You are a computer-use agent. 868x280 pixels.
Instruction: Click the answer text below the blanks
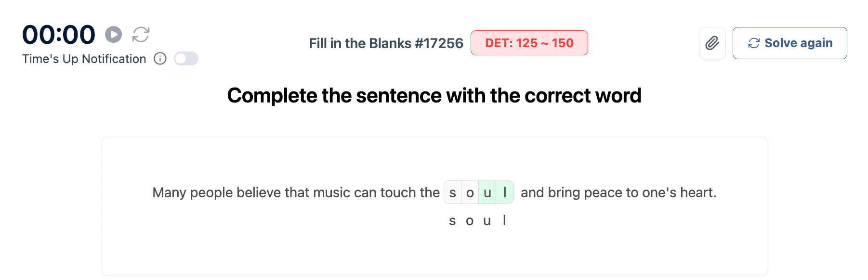(477, 221)
